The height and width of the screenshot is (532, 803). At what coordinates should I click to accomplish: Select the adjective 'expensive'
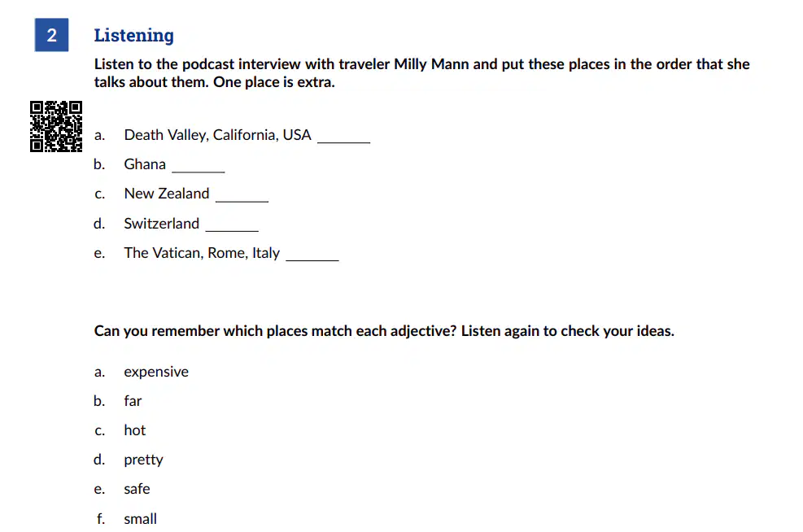156,372
